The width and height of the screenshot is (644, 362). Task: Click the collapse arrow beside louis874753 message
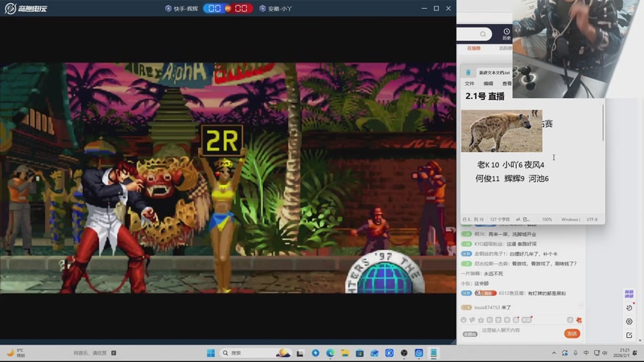tap(580, 306)
